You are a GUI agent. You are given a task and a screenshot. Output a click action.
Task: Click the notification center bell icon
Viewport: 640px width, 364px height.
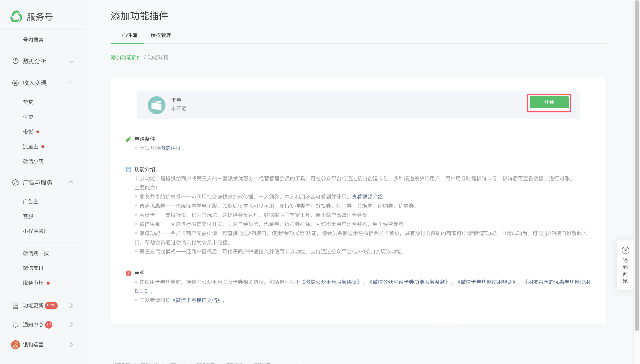(15, 325)
